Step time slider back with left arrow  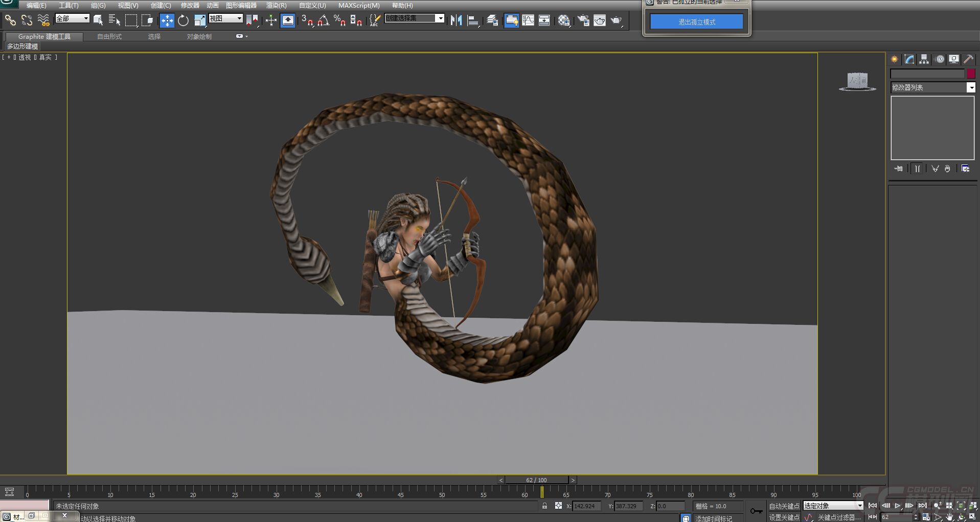[501, 480]
